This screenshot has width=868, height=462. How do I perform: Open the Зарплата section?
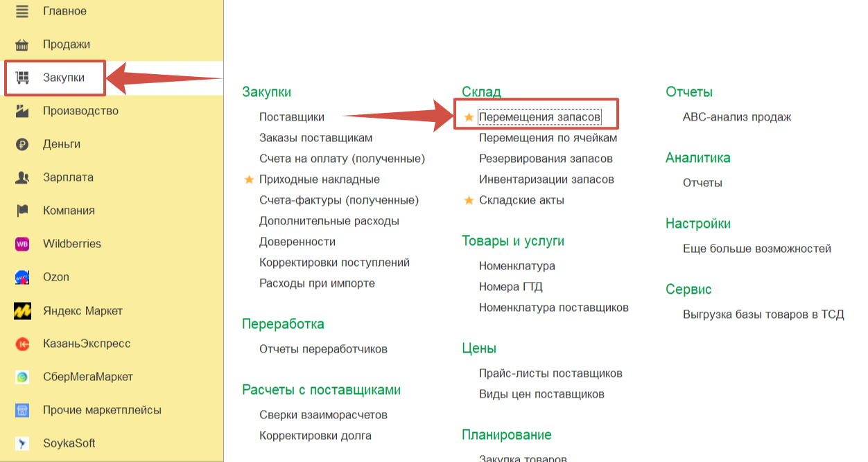[x=68, y=177]
